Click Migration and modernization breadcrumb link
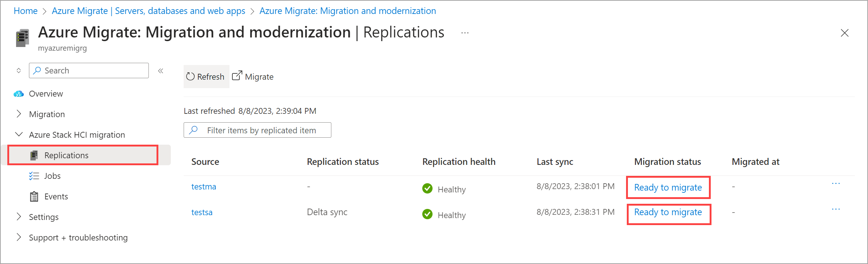868x264 pixels. coord(347,11)
